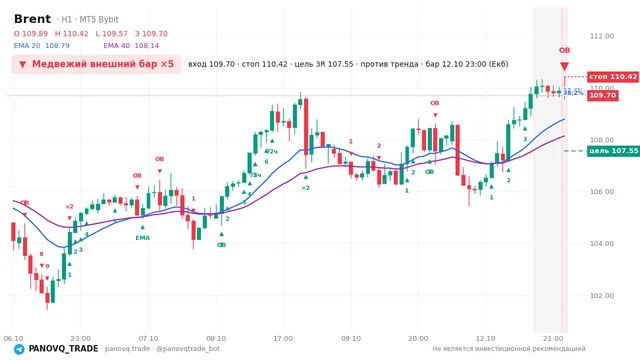This screenshot has width=640, height=360.
Task: Click the green 'цель 107.55' price tag
Action: [613, 151]
